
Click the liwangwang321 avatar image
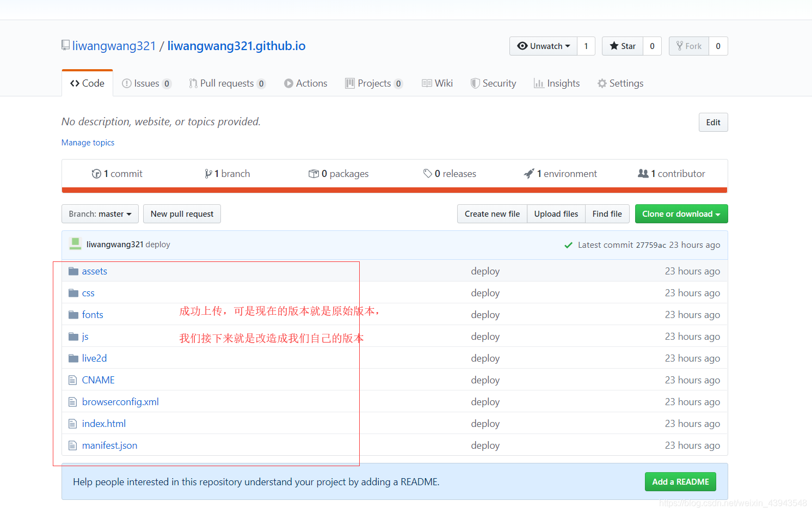(x=75, y=244)
